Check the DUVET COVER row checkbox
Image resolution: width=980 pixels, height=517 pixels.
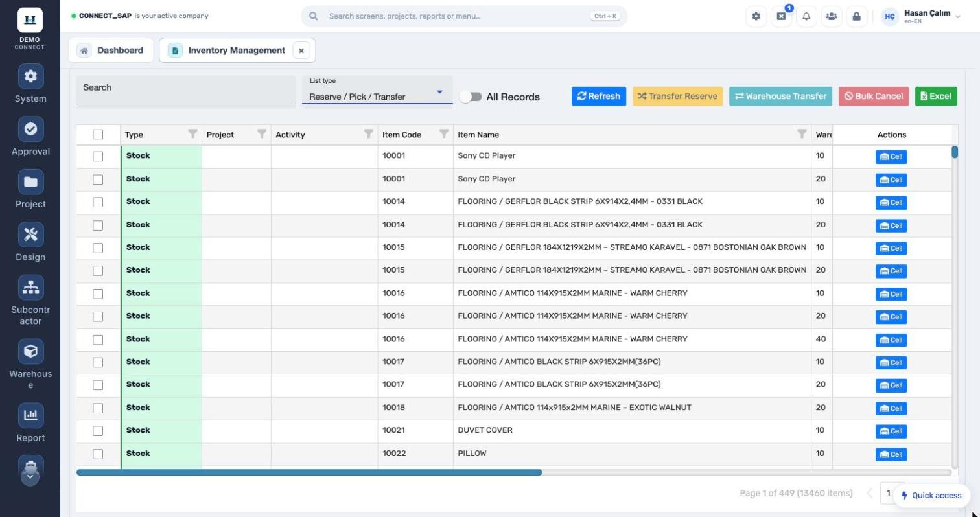pos(98,431)
